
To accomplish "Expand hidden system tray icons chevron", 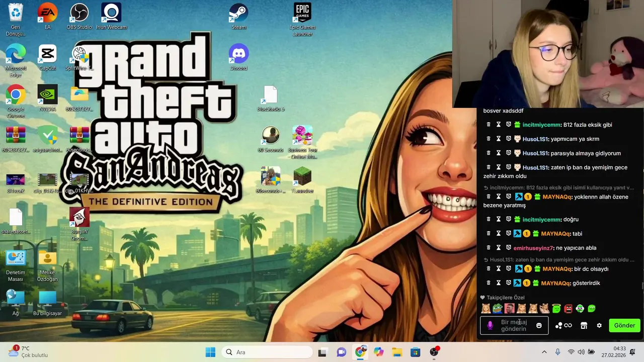I will tap(544, 352).
